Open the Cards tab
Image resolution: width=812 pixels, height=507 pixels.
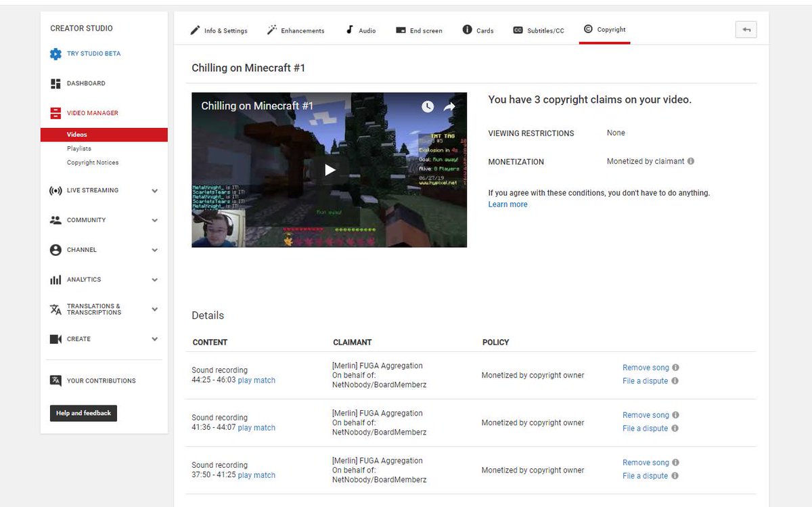478,30
